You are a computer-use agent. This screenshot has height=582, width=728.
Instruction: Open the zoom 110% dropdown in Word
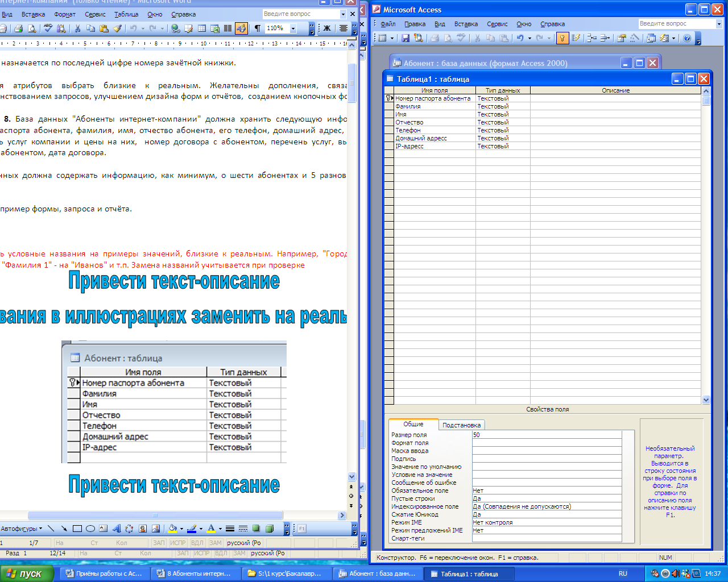(293, 28)
